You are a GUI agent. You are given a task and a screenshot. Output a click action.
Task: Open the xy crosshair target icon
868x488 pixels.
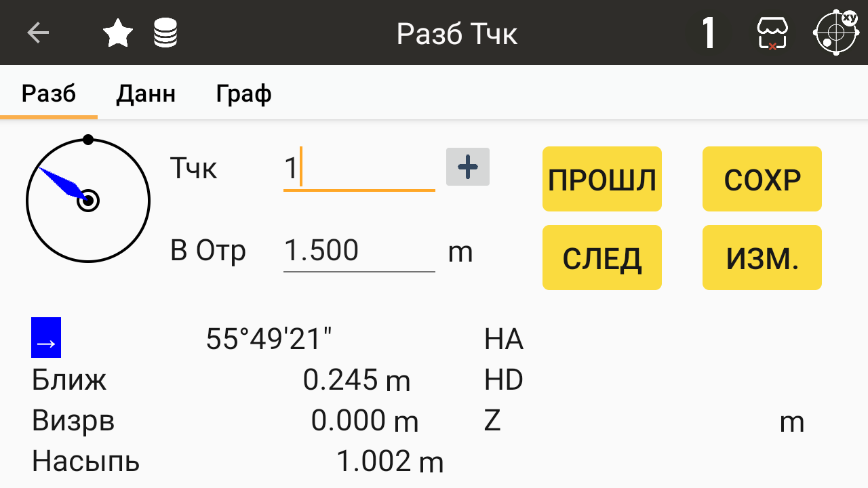tap(836, 33)
